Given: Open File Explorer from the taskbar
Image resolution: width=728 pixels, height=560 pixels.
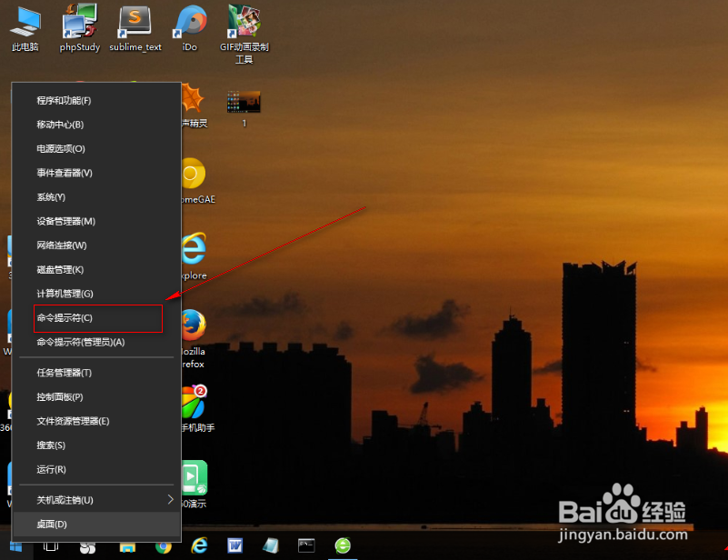Looking at the screenshot, I should point(127,546).
